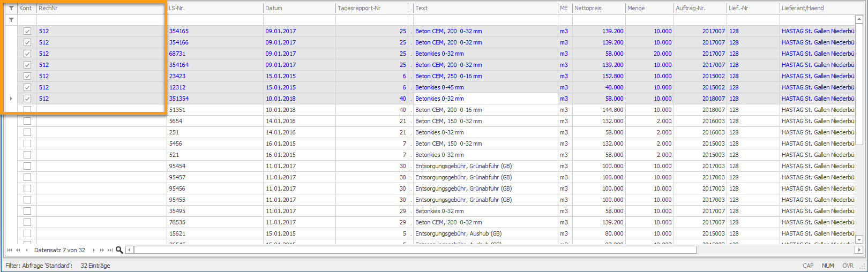868x272 pixels.
Task: Sort by Auftrag-Nr. column header
Action: 700,8
